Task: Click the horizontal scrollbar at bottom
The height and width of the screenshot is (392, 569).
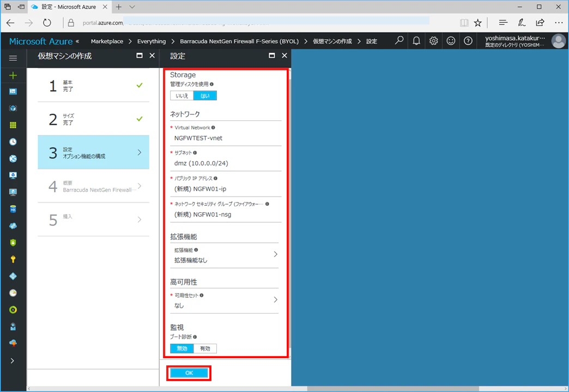Action: (393, 389)
